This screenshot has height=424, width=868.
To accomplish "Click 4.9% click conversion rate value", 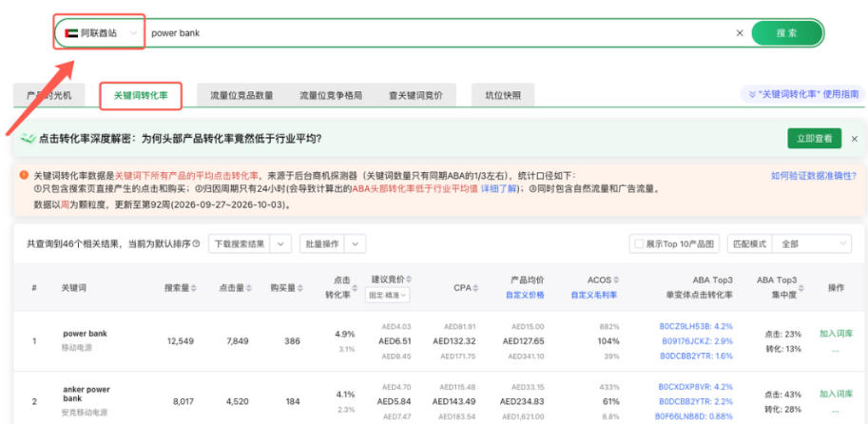I will point(345,334).
